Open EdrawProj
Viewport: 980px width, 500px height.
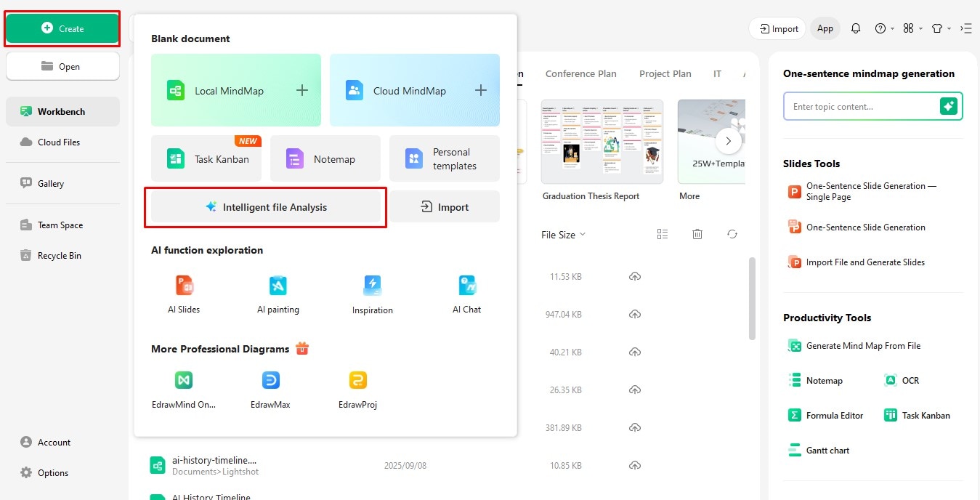point(357,389)
